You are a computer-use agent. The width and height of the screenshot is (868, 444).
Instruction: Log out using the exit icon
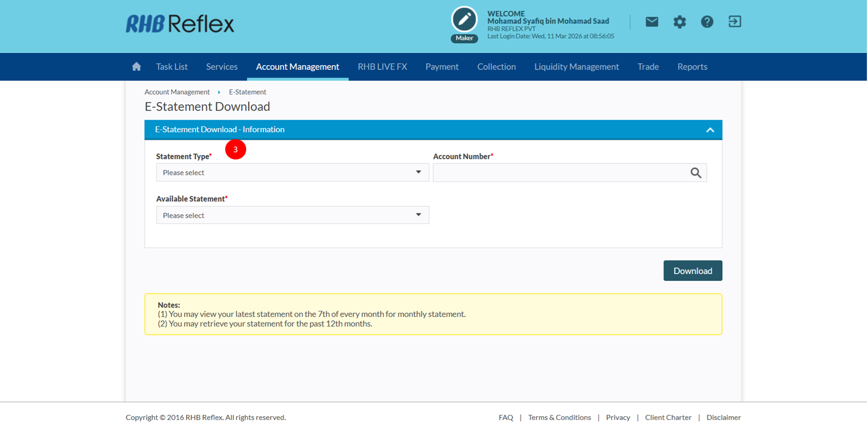tap(735, 22)
